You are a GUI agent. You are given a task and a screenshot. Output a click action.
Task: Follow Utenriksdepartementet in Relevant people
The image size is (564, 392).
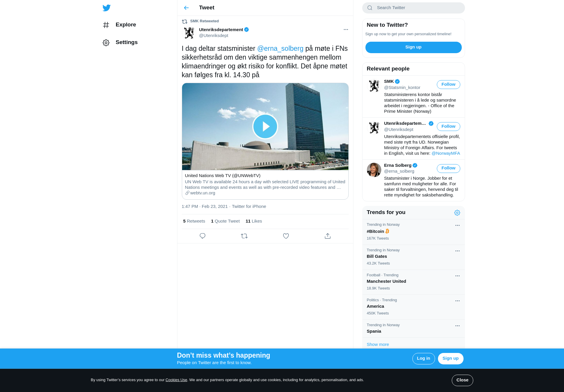pos(448,127)
